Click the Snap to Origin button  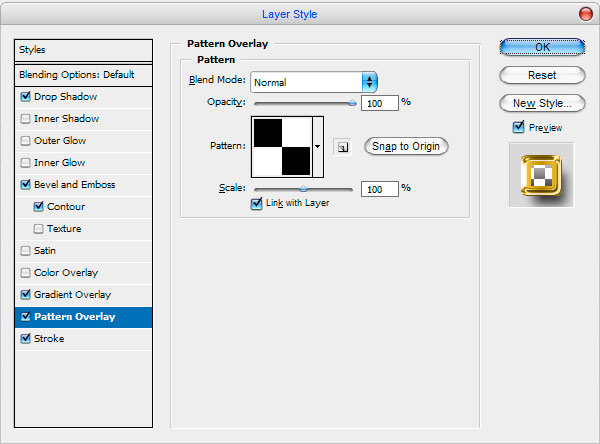(406, 147)
